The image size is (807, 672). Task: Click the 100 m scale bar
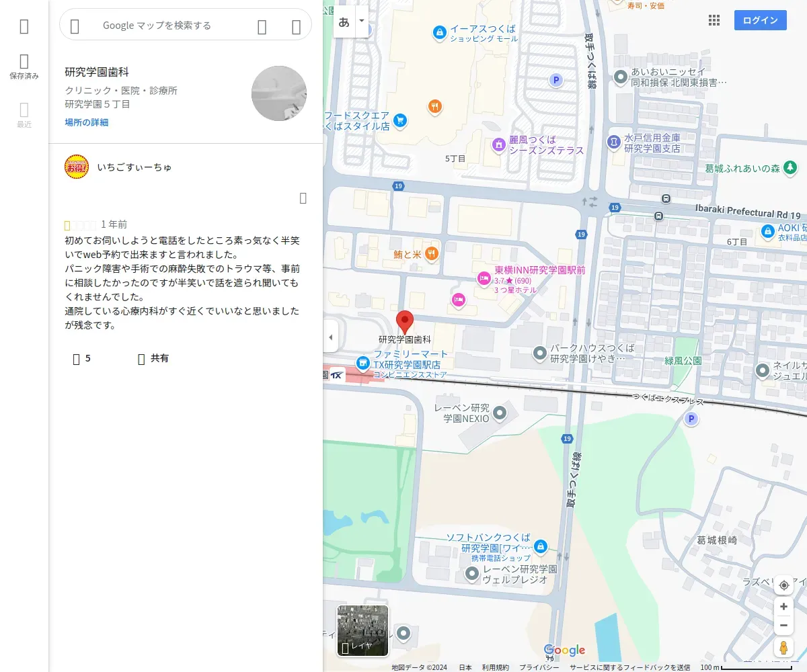point(746,667)
